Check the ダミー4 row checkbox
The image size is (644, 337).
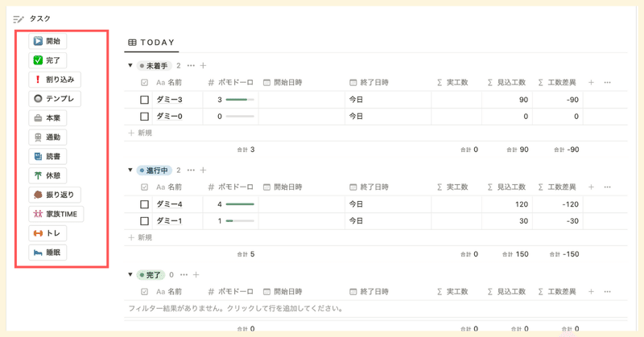coord(144,204)
